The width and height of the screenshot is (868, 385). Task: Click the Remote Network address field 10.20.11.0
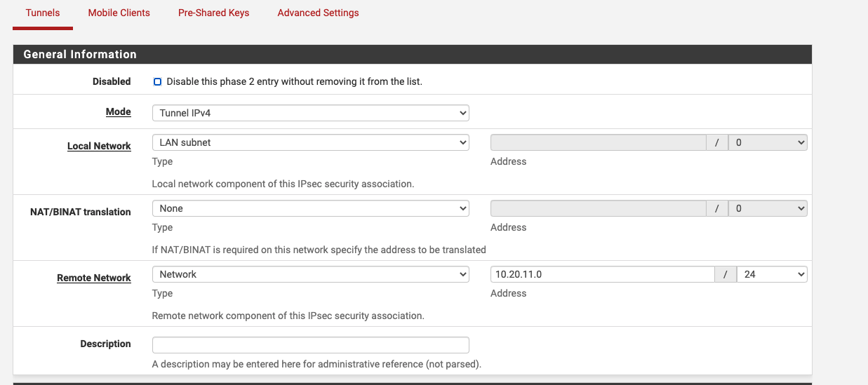602,274
